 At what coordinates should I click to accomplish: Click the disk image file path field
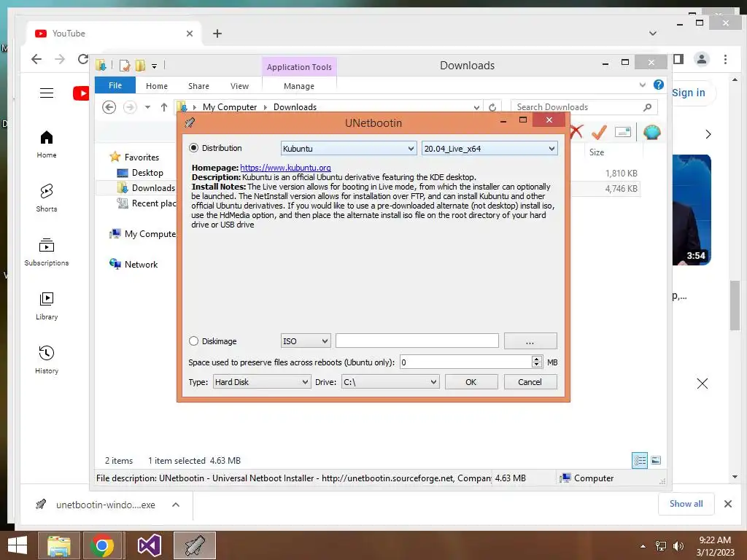pyautogui.click(x=417, y=341)
